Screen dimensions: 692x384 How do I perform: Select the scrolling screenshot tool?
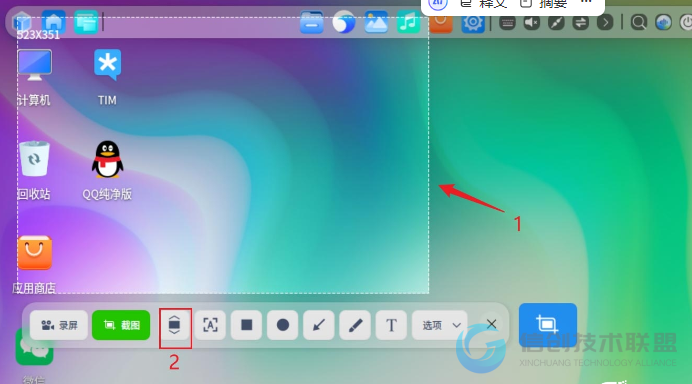(x=175, y=325)
